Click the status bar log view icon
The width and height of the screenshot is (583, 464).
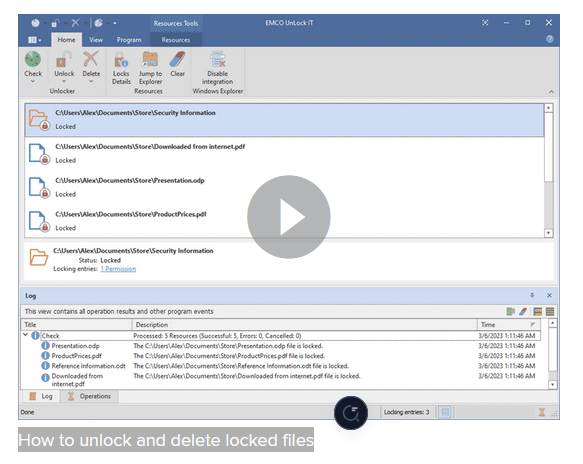pyautogui.click(x=445, y=412)
